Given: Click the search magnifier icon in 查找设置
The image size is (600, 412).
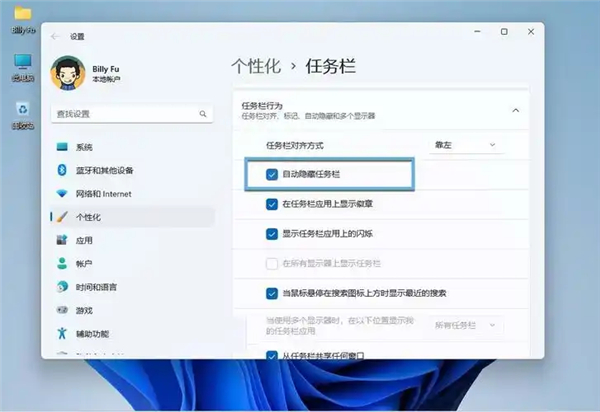Looking at the screenshot, I should tap(203, 114).
